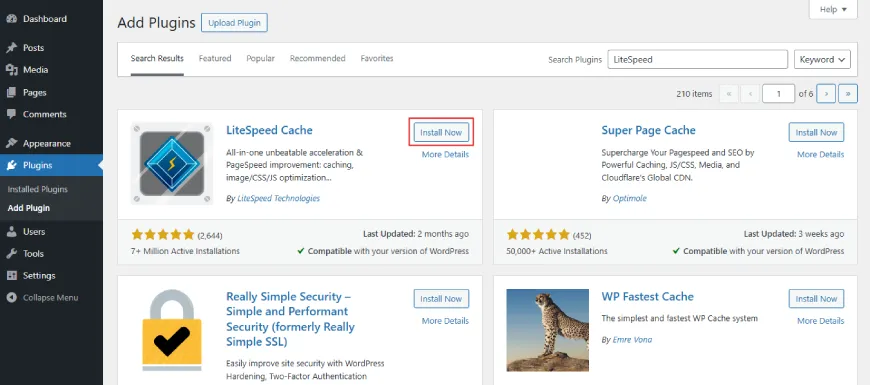
Task: Open the Optimole author link
Action: click(x=629, y=198)
